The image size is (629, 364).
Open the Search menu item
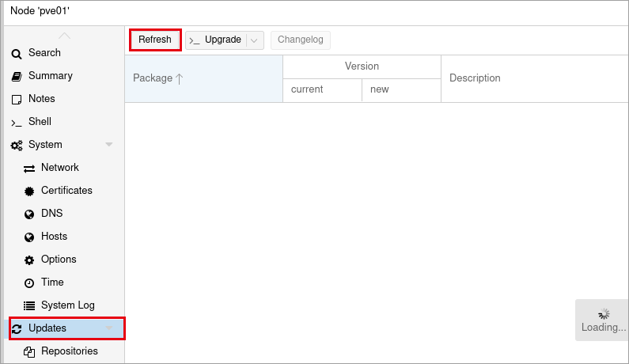pyautogui.click(x=44, y=52)
